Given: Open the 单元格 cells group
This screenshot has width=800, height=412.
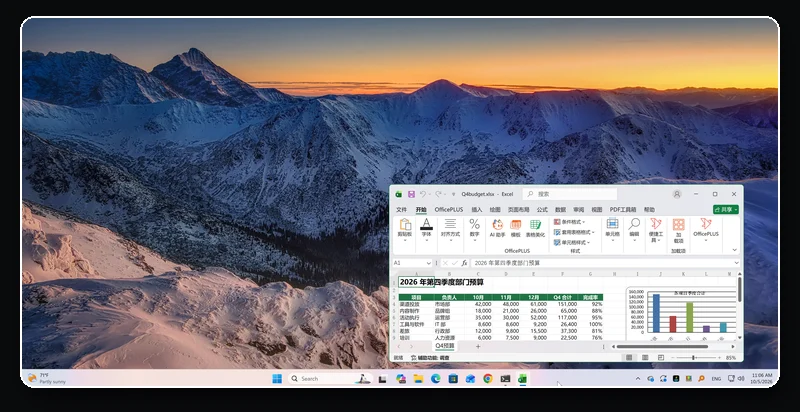Looking at the screenshot, I should click(612, 229).
